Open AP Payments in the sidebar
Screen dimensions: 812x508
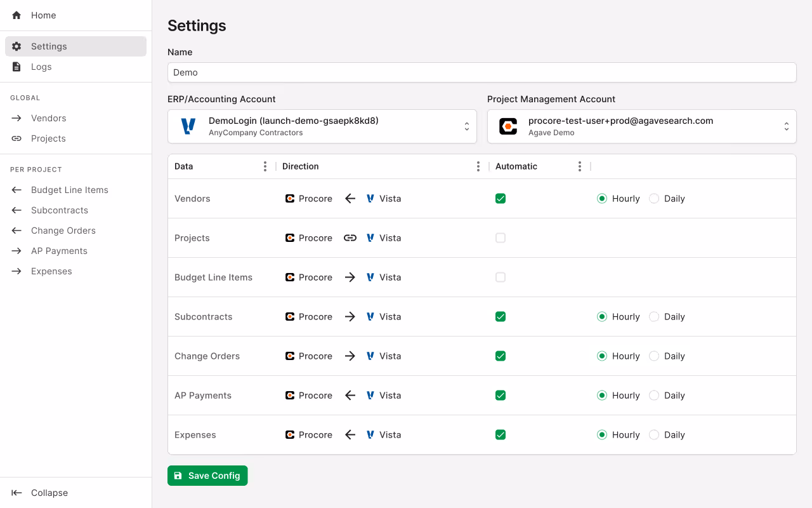pos(75,251)
